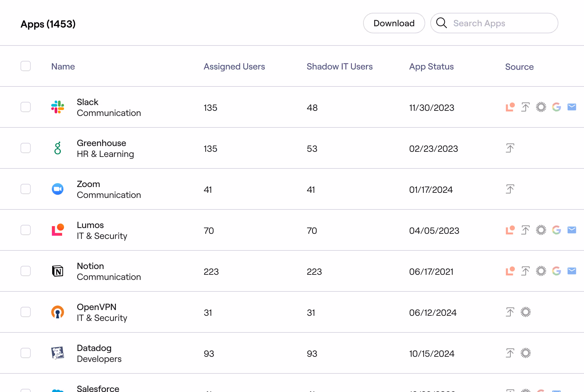Check the Lumos row checkbox
Image resolution: width=584 pixels, height=392 pixels.
click(x=26, y=230)
